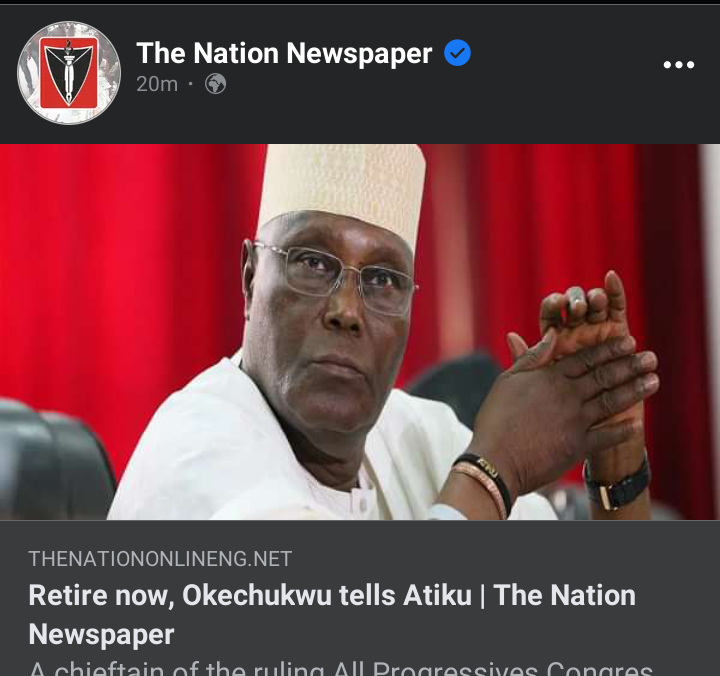Click the gray link card below the photo
Screen dimensions: 720x676
tap(360, 598)
